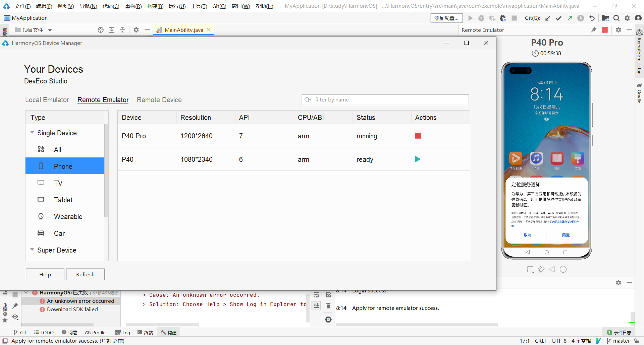Viewport: 644px width, 345px height.
Task: Collapse the Single Device tree group
Action: click(x=32, y=133)
